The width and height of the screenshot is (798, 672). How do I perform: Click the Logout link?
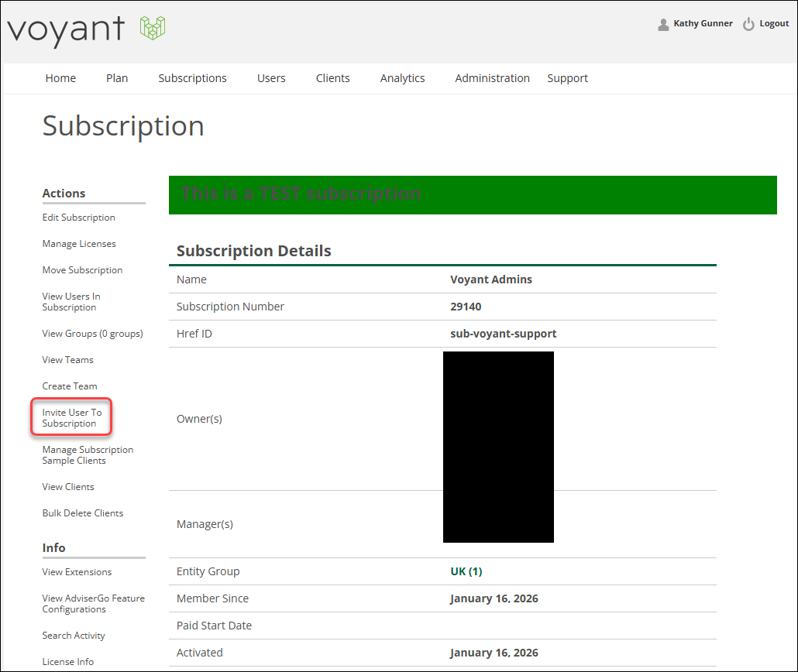(774, 23)
